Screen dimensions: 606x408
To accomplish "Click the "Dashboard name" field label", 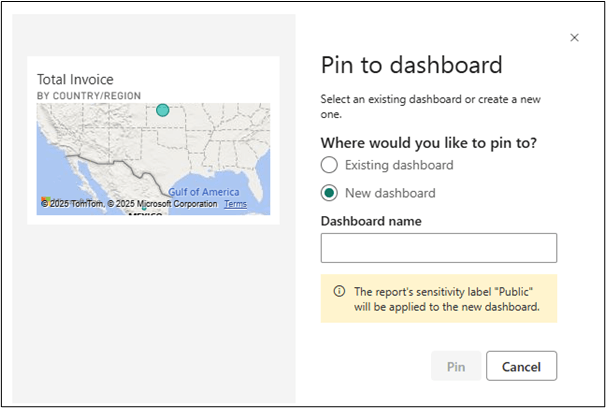I will coord(371,221).
